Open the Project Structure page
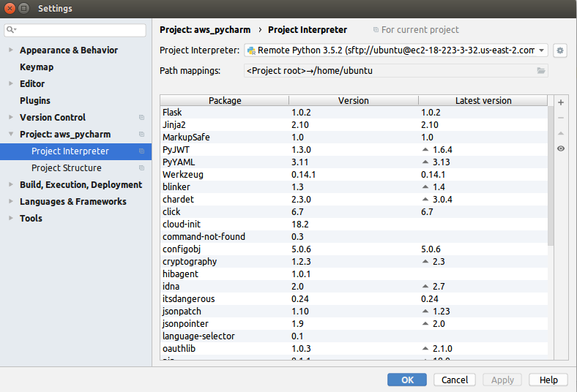 [66, 168]
